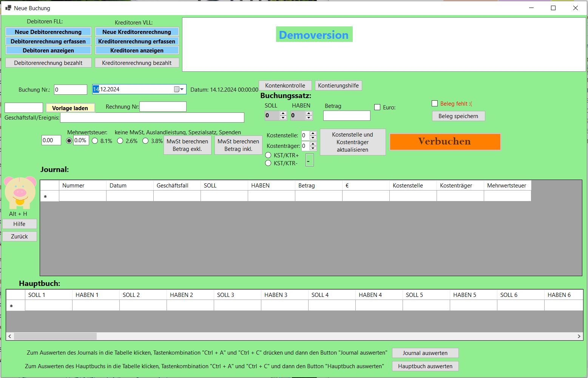Select the 8.1% Mehrwertsteuer rate
This screenshot has width=588, height=378.
[x=95, y=141]
